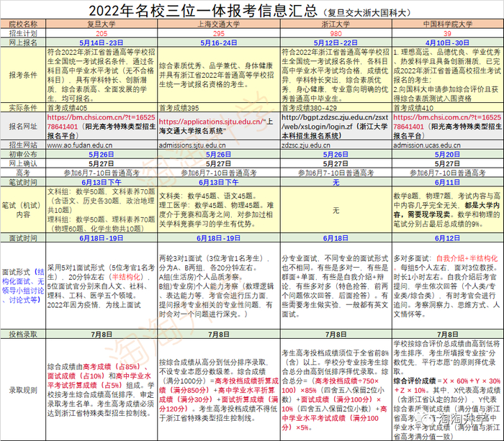This screenshot has height=441, width=504.
Task: Click the 网上确认 row label
Action: [23, 163]
